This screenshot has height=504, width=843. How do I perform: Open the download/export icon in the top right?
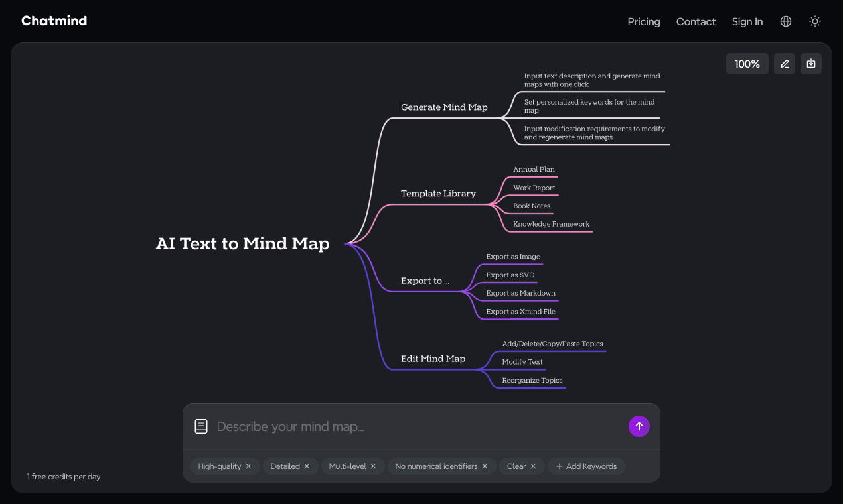click(810, 63)
